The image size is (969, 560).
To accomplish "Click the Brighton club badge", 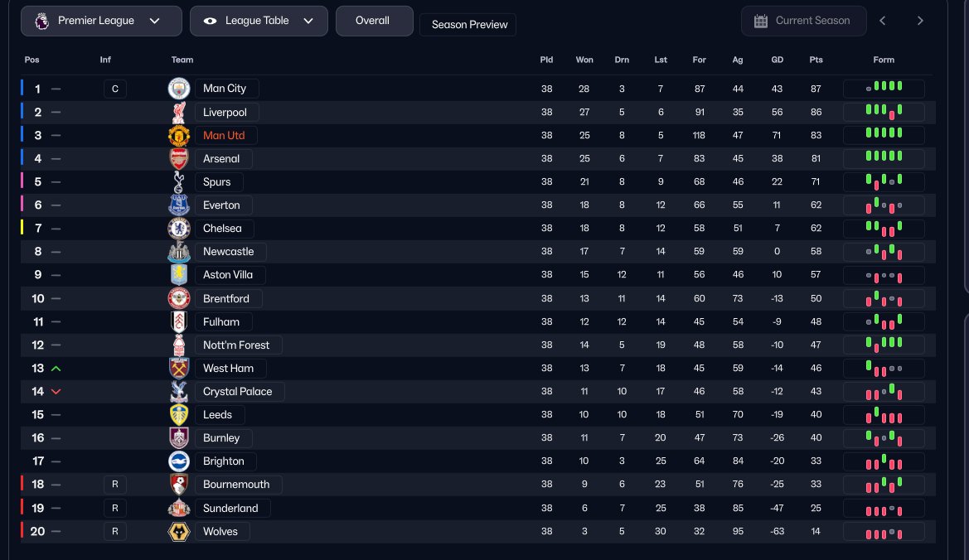I will (x=179, y=461).
